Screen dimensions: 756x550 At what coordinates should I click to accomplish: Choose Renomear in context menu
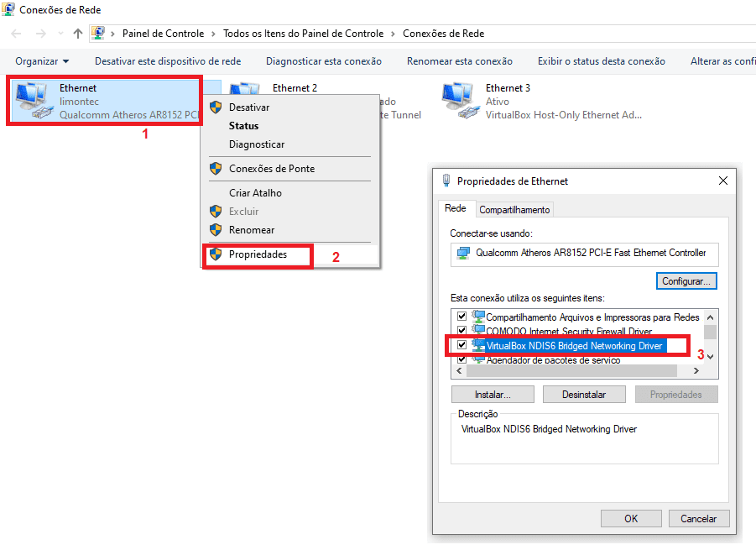point(289,229)
